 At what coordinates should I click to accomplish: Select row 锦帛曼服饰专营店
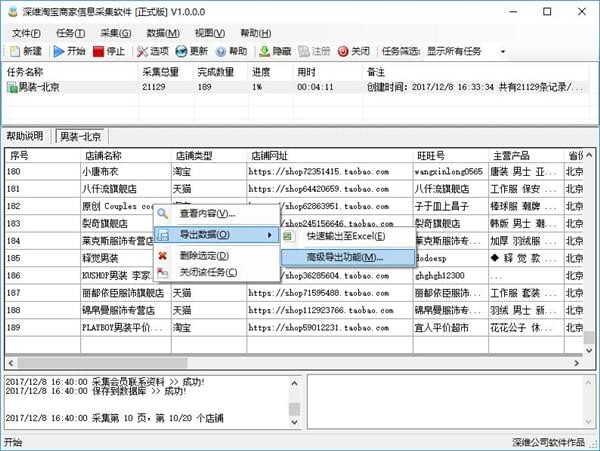294,310
